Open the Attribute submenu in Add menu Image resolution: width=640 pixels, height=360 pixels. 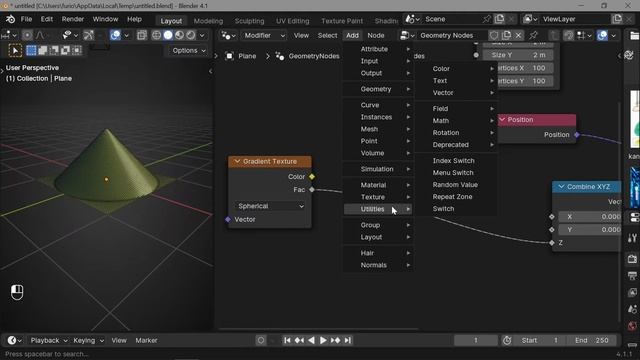point(378,49)
